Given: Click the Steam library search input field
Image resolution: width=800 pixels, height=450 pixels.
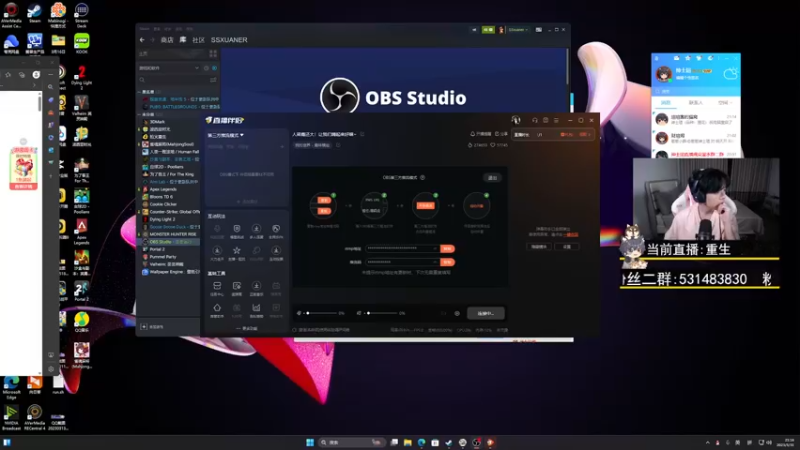Looking at the screenshot, I should click(178, 80).
